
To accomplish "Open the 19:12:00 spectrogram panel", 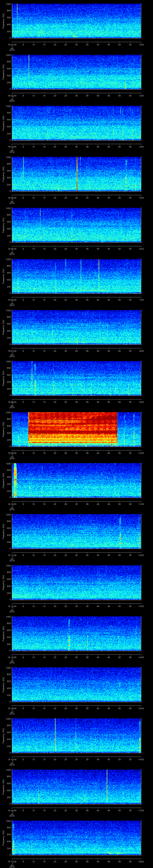I will point(76,582).
